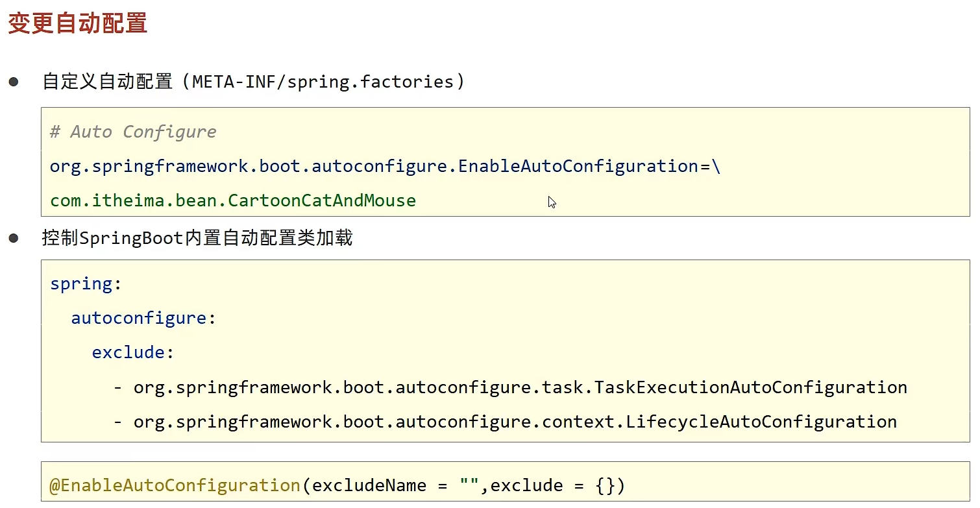Click the autoconfigure: YAML key

(x=143, y=318)
